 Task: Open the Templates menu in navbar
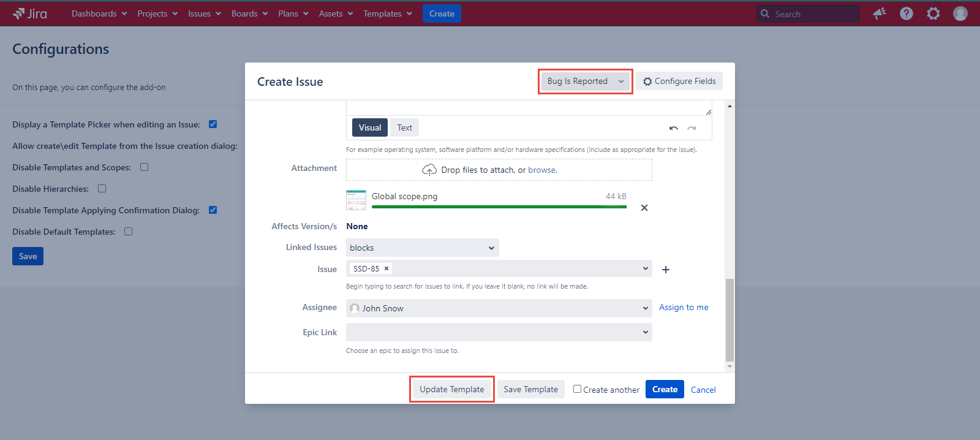click(x=387, y=13)
